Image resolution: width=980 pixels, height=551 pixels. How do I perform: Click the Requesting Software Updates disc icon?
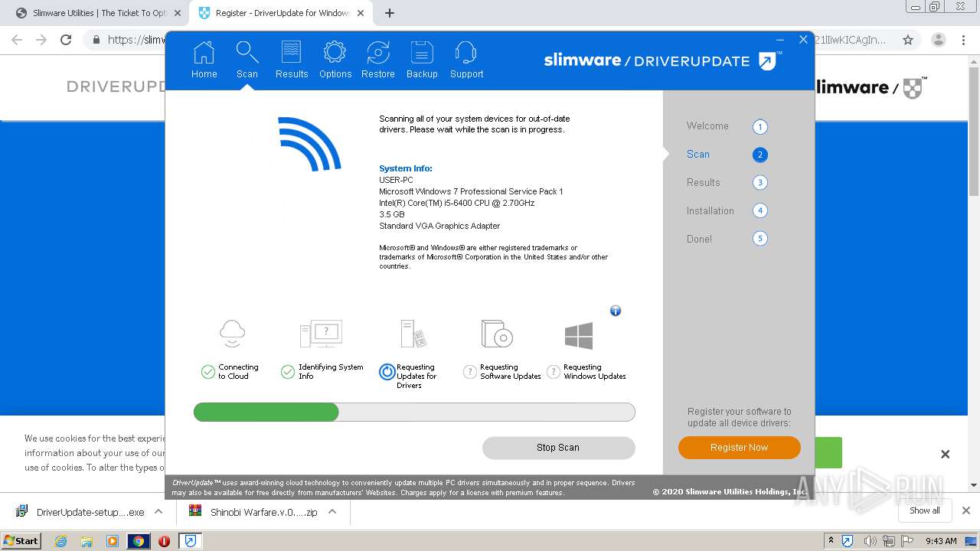(x=496, y=334)
